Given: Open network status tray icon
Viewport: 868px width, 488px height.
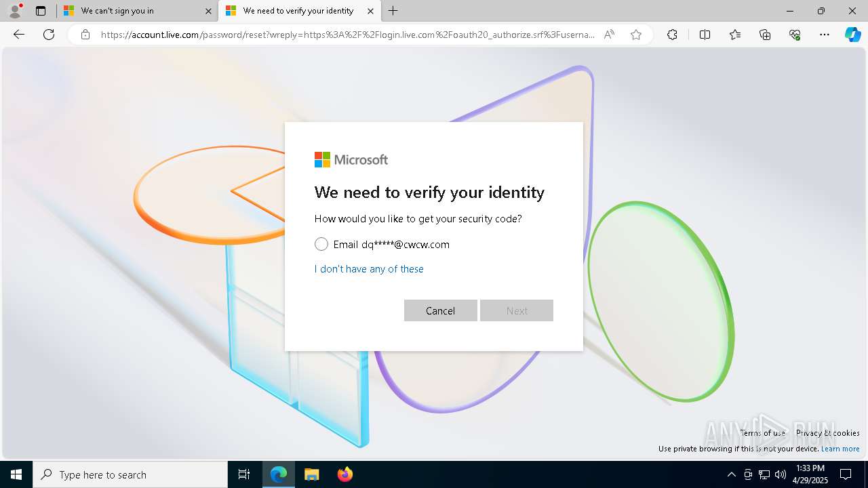Looking at the screenshot, I should pos(764,474).
